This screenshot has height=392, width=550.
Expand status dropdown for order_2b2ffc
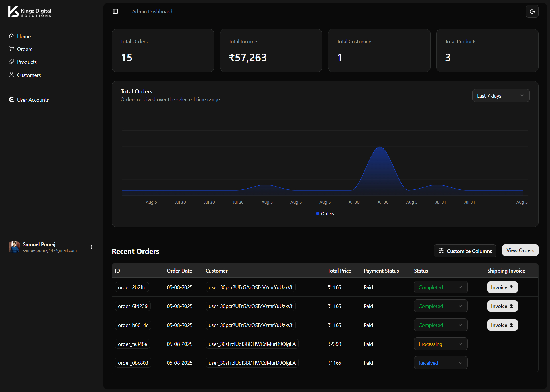[x=440, y=287]
